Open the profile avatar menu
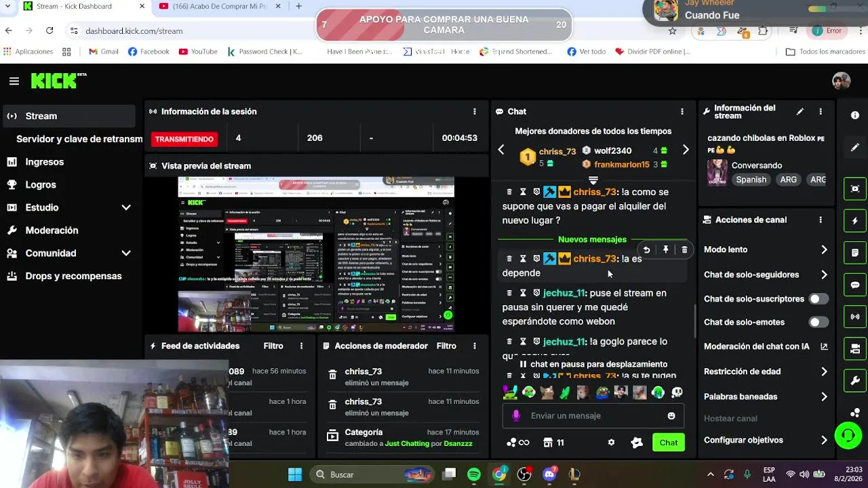 [x=841, y=81]
